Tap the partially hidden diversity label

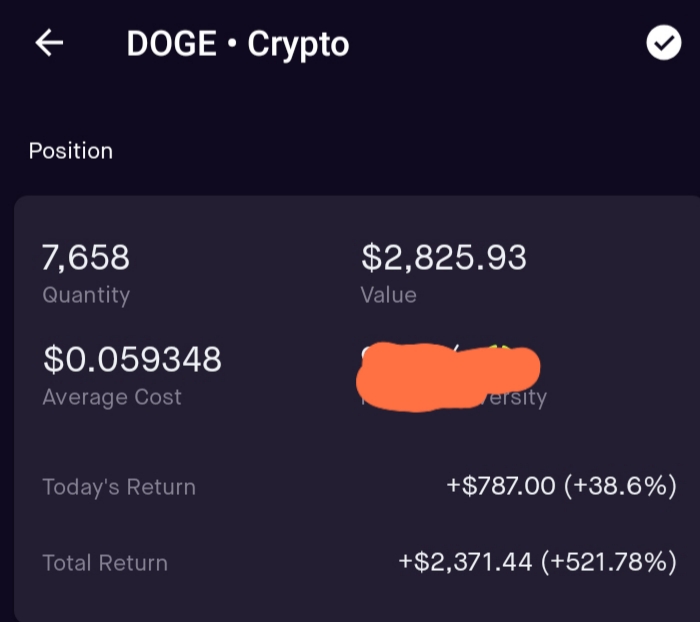(x=513, y=398)
